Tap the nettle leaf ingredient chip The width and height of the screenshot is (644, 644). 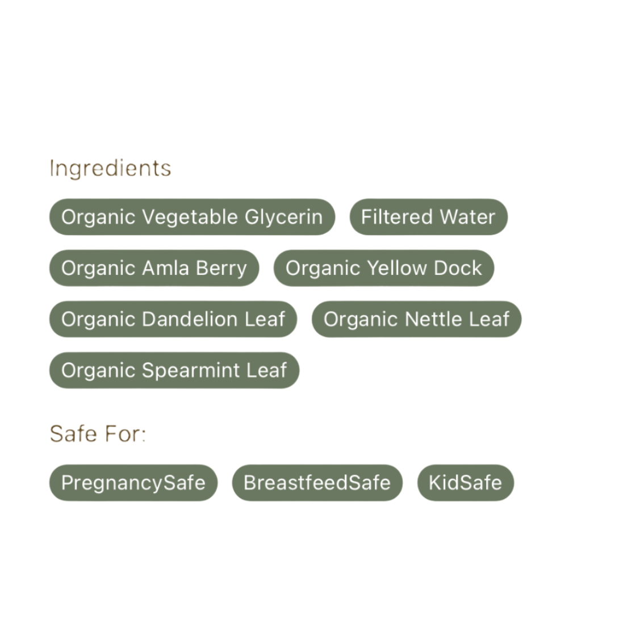(416, 319)
